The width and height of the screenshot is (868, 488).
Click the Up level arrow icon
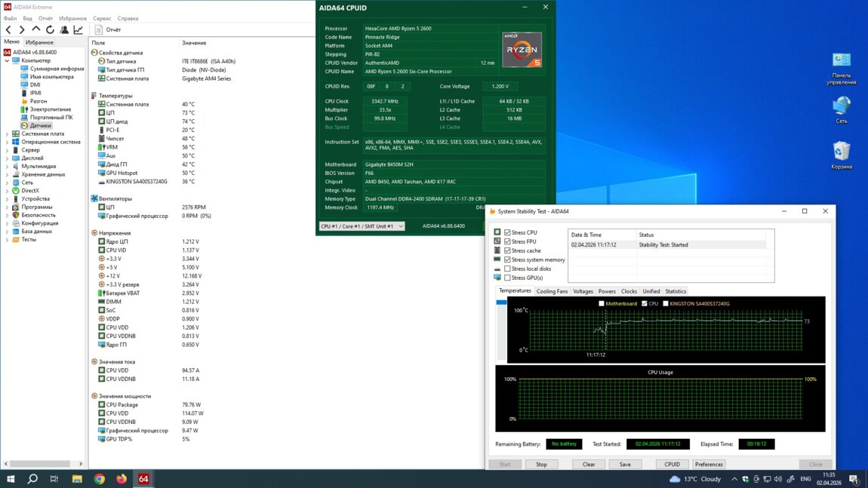pyautogui.click(x=35, y=30)
